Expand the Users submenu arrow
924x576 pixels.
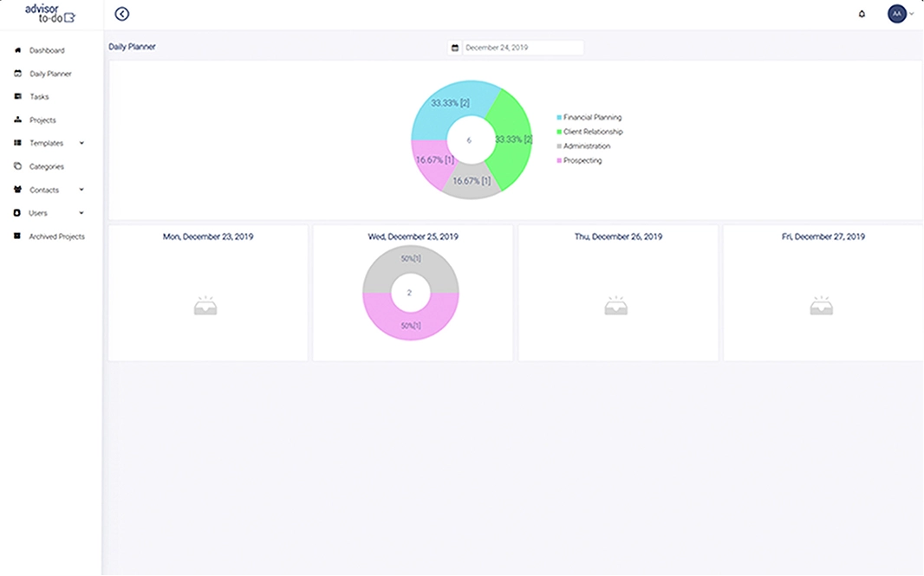pos(81,213)
